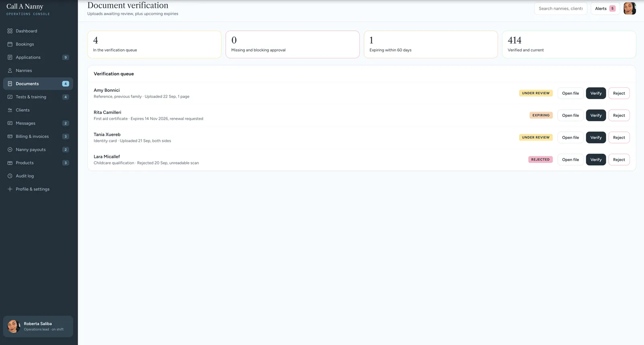Open Audit log from sidebar
The image size is (644, 345).
(38, 176)
